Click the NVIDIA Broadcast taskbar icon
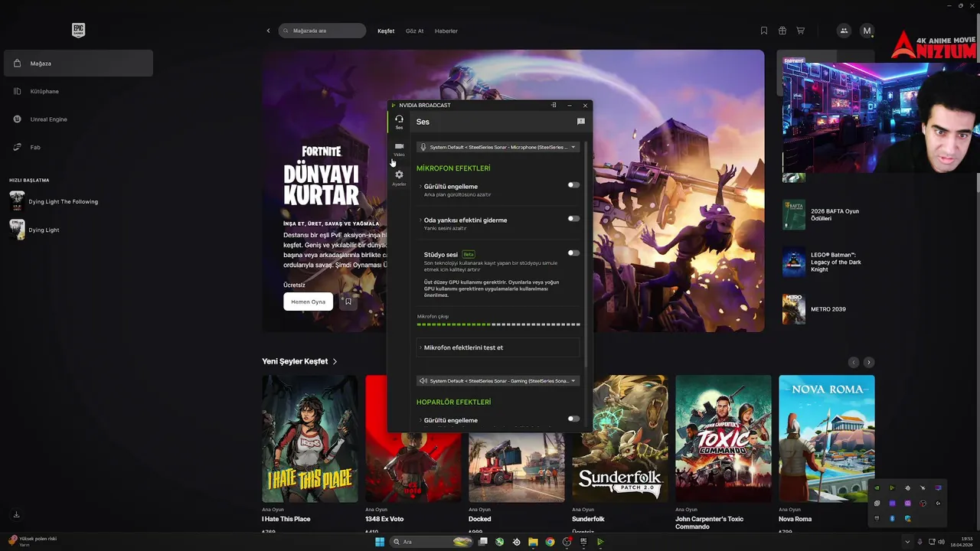The width and height of the screenshot is (980, 551). [600, 542]
